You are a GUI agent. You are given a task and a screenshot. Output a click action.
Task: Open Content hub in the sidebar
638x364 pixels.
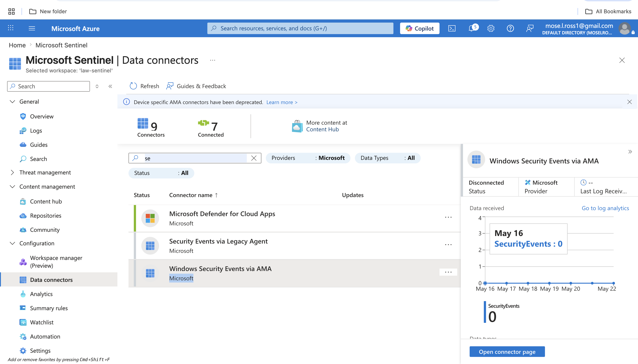46,201
